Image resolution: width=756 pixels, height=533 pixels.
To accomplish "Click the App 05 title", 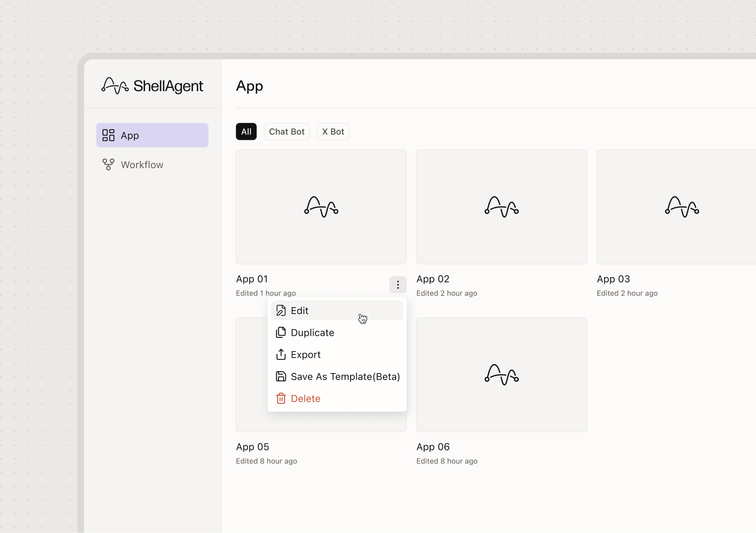I will coord(253,447).
